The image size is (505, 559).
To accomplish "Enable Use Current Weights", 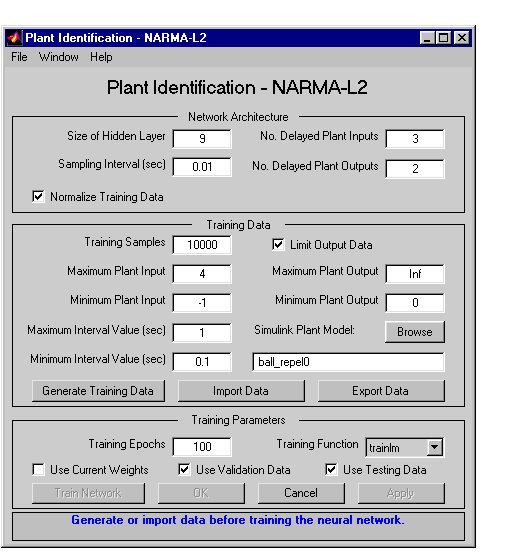I will 38,469.
